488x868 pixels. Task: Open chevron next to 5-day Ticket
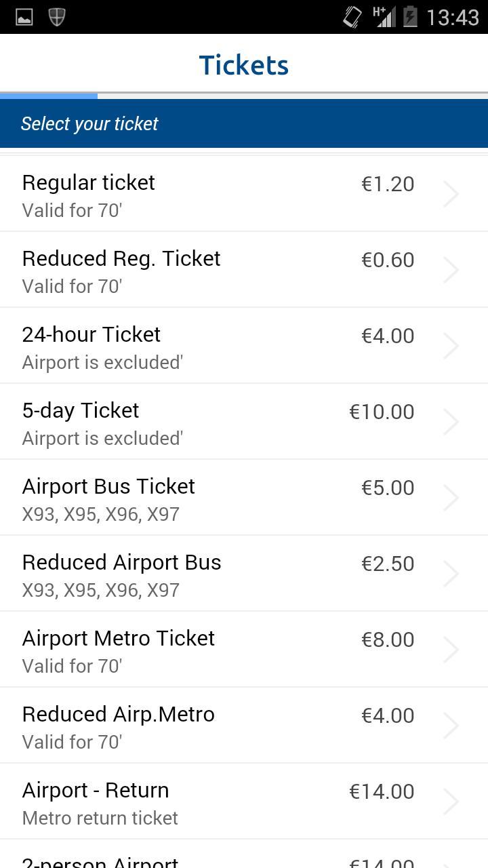pyautogui.click(x=451, y=422)
